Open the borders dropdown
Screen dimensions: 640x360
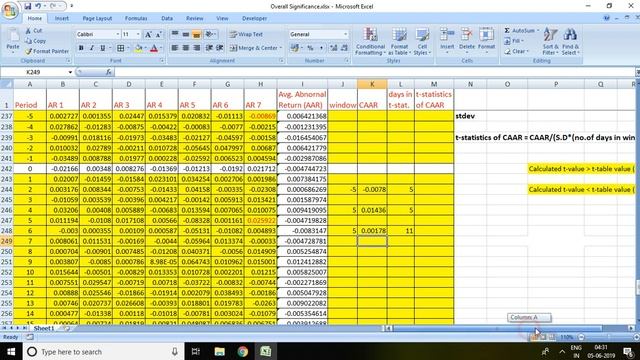[x=128, y=48]
